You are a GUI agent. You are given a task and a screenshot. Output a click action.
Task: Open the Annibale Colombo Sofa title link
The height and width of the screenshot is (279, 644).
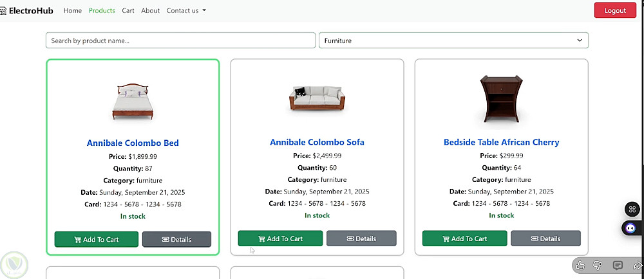coord(317,142)
